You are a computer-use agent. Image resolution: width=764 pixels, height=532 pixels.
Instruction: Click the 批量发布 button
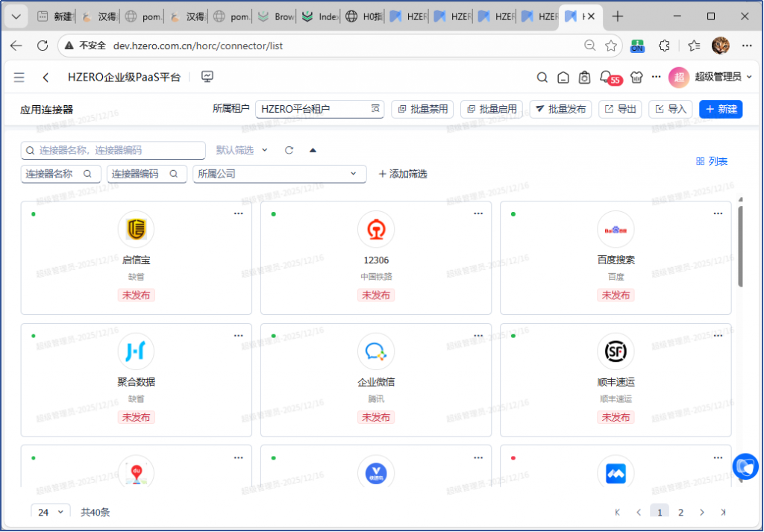[560, 109]
